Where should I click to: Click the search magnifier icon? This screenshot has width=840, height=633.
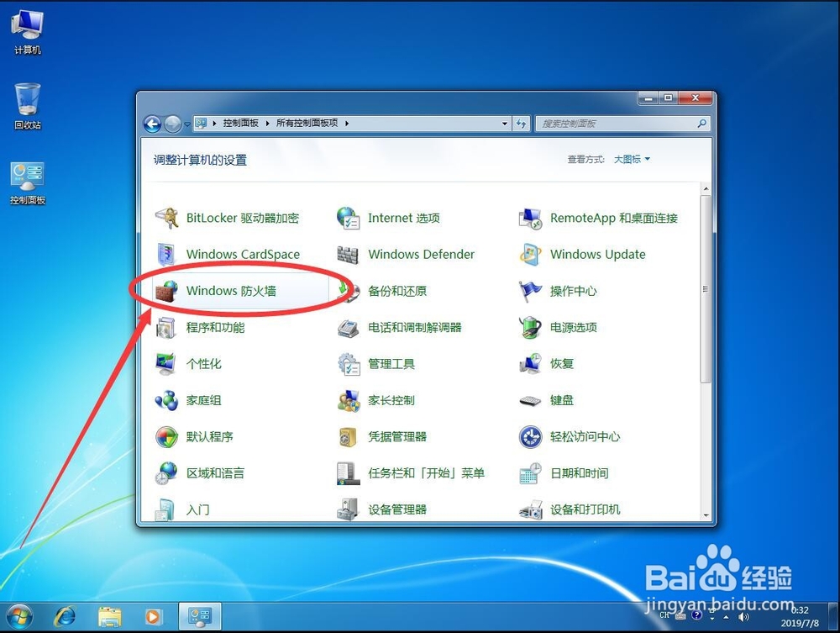[x=701, y=124]
